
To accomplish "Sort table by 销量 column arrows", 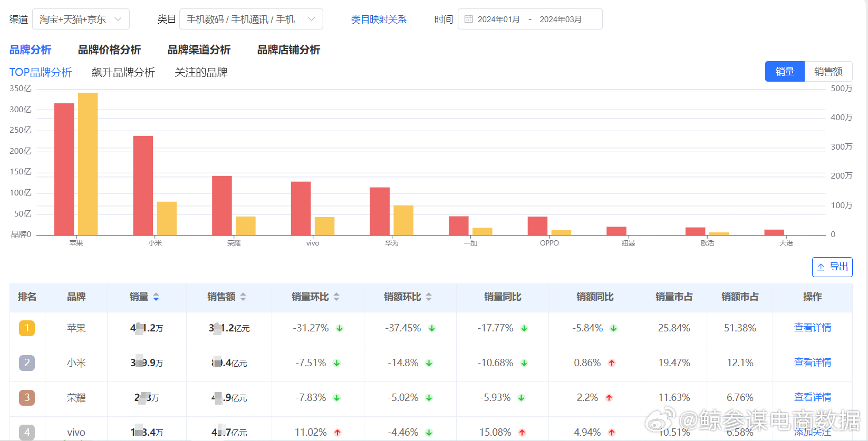I will (x=156, y=297).
